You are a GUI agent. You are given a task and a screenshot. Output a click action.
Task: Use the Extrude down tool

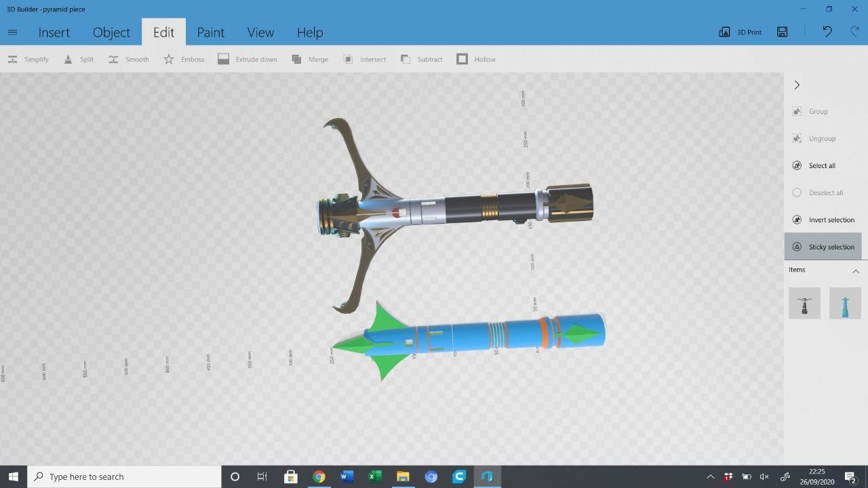(247, 59)
